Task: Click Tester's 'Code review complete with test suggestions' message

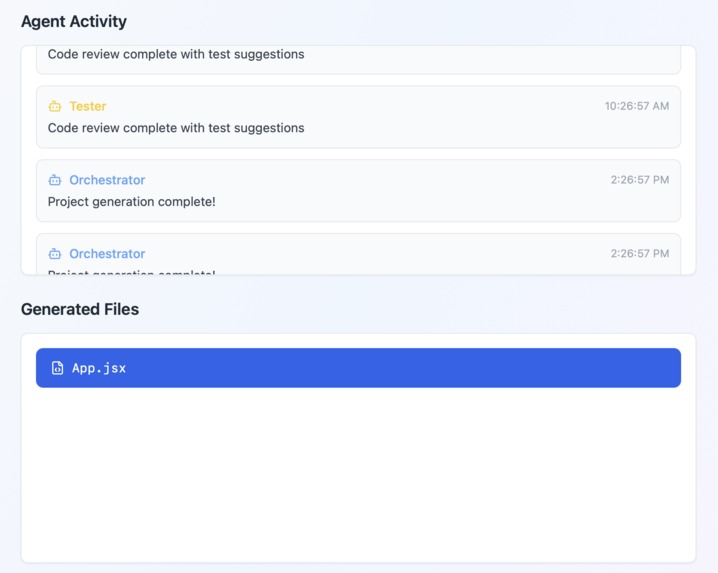Action: point(176,128)
